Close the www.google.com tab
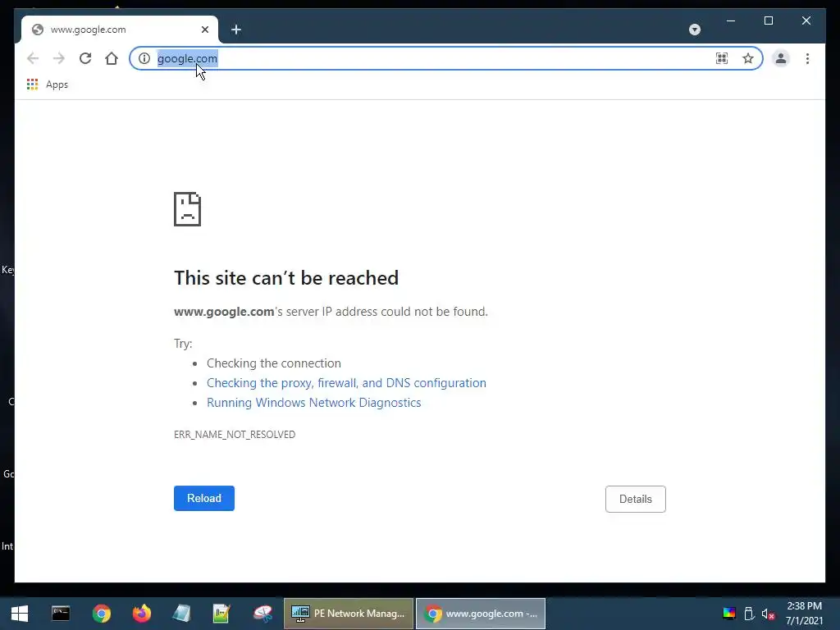Screen dimensions: 840x630 click(204, 30)
